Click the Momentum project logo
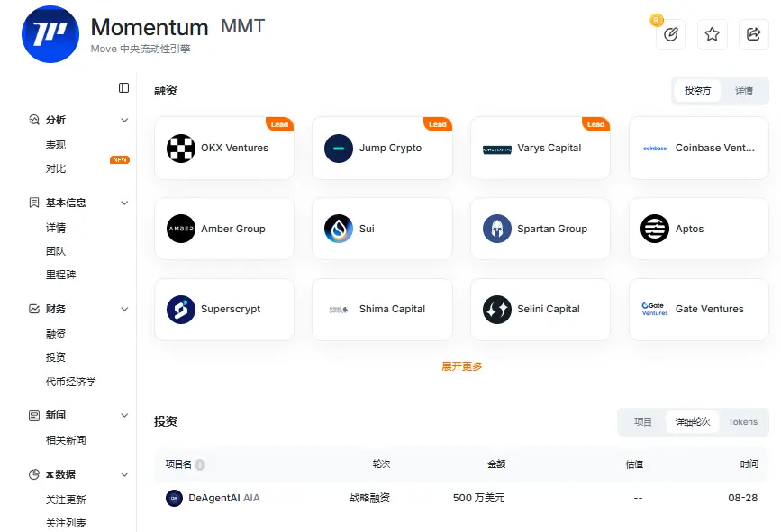Image resolution: width=781 pixels, height=532 pixels. click(x=50, y=34)
